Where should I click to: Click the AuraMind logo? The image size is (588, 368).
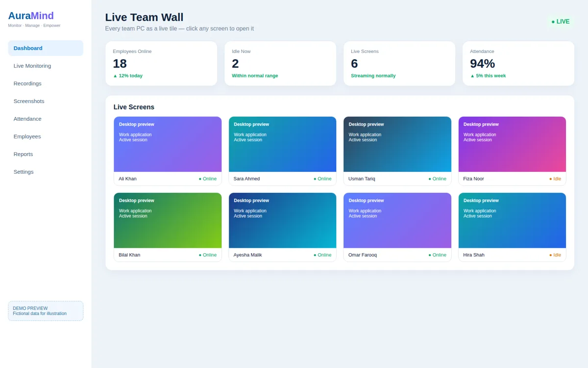click(31, 16)
